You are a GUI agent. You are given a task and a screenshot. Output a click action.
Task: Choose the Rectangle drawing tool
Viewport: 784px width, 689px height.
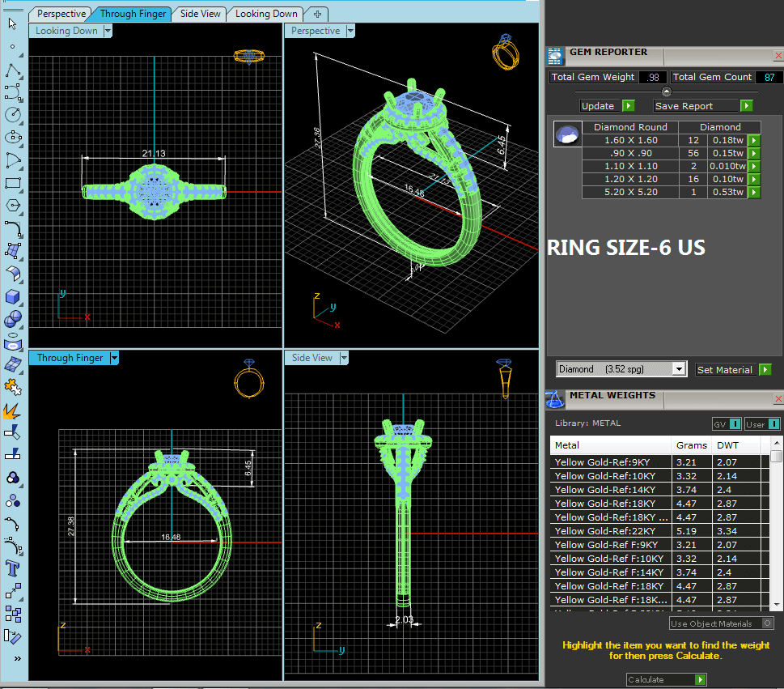[x=12, y=183]
